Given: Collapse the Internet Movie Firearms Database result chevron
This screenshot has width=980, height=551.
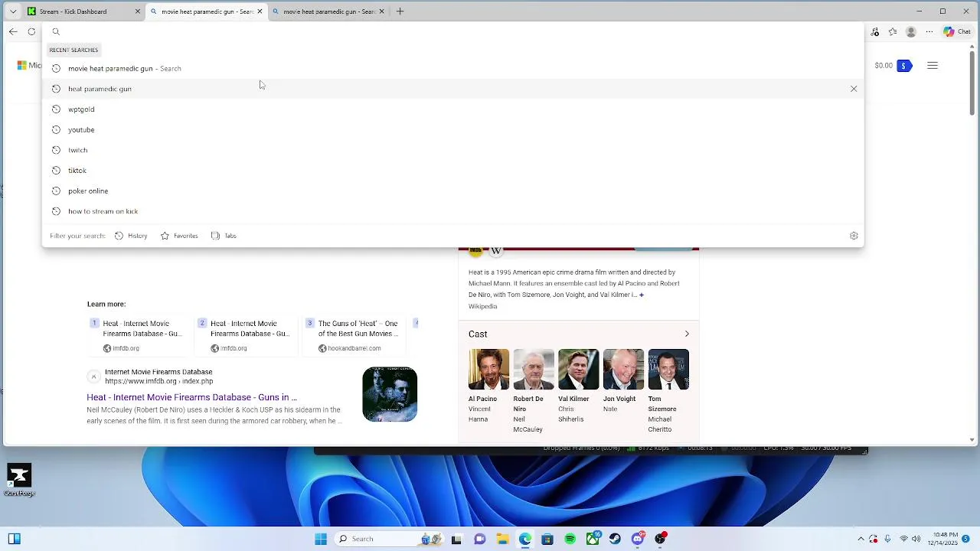Looking at the screenshot, I should point(93,377).
